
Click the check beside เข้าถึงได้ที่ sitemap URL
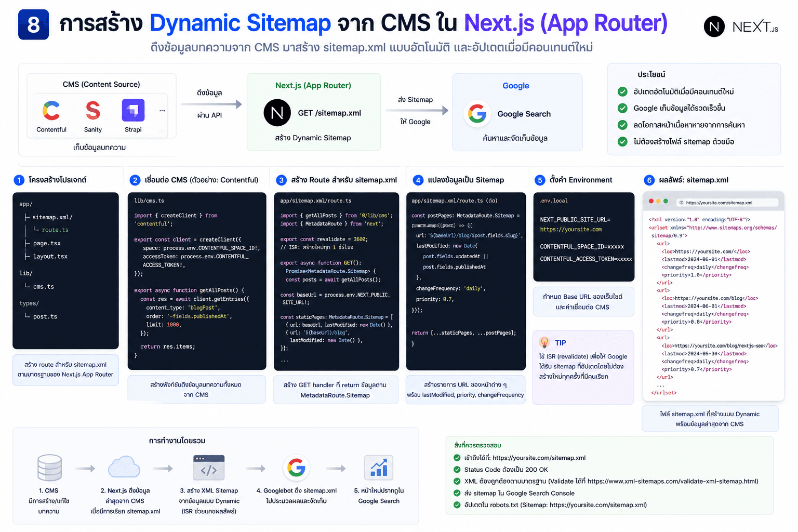457,458
